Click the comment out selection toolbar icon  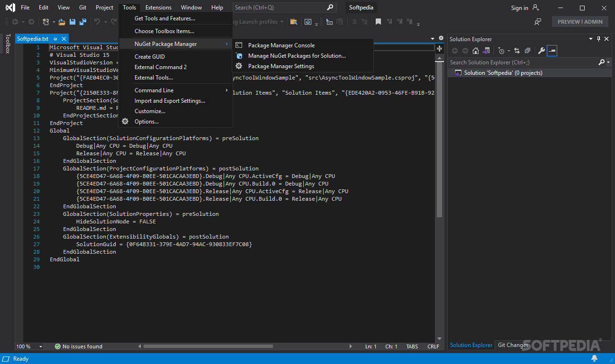pyautogui.click(x=353, y=22)
